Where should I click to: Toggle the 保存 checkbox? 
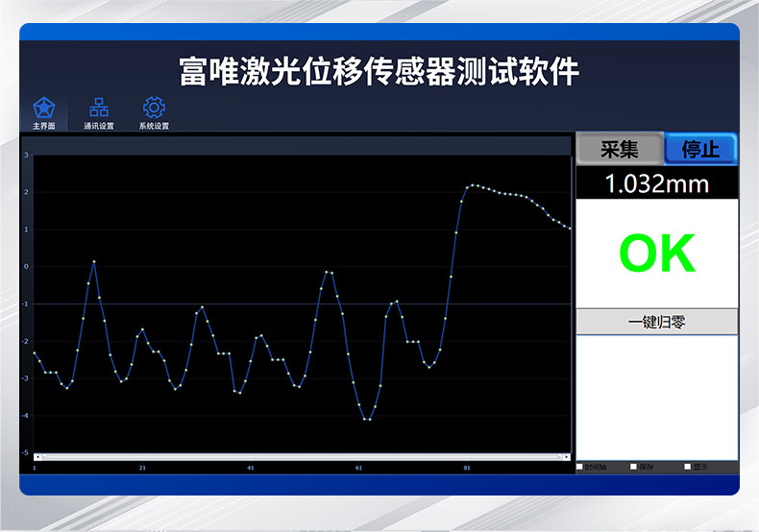[633, 467]
